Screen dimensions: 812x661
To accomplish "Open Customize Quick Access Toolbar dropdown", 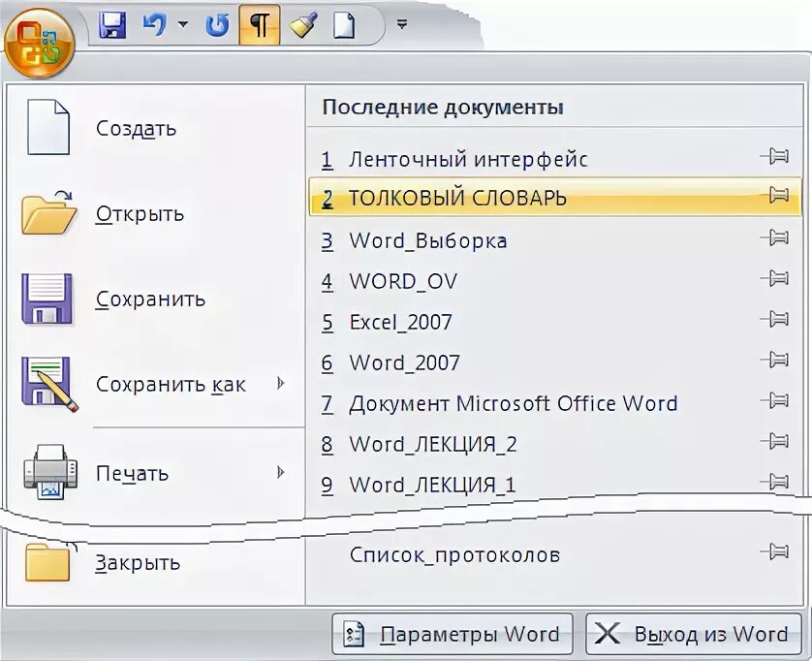I will pos(402,24).
